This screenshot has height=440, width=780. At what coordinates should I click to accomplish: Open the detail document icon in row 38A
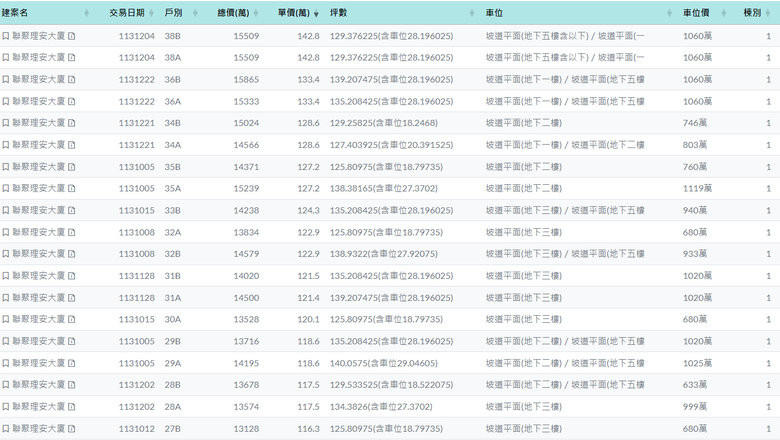[72, 58]
